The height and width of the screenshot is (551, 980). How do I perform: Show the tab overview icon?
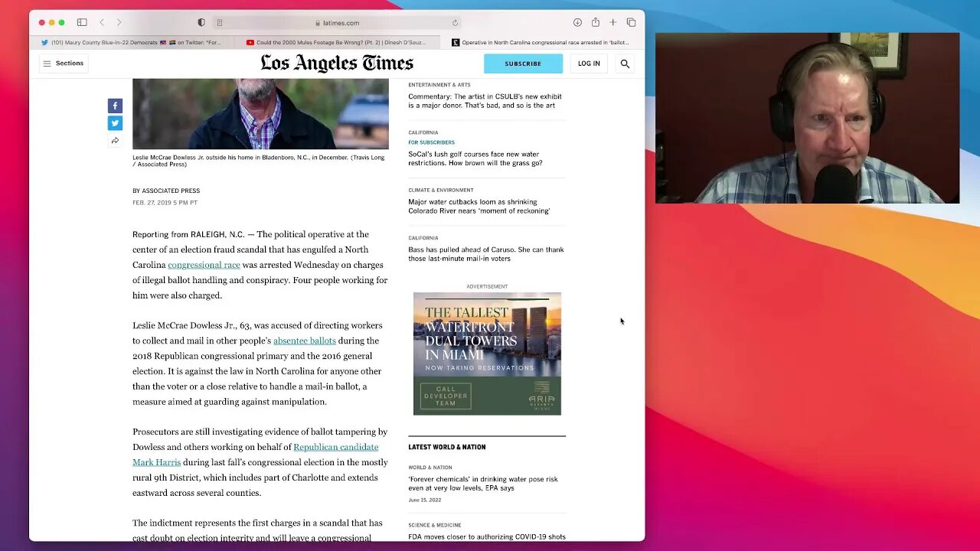pyautogui.click(x=631, y=23)
